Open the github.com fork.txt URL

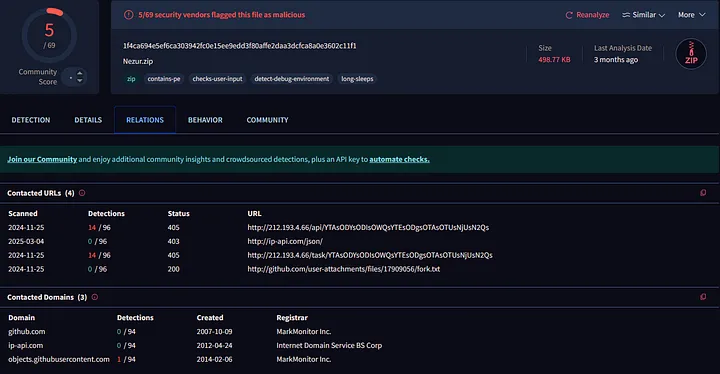(x=344, y=269)
